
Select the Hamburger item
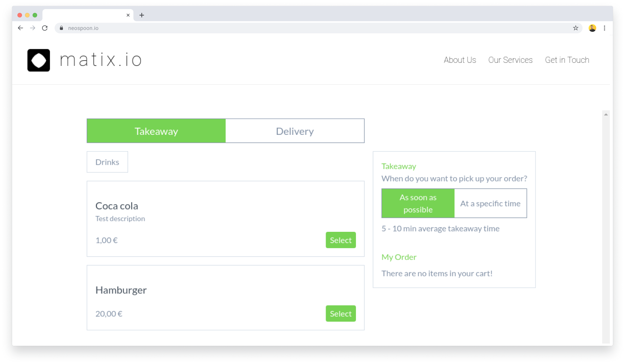click(x=340, y=314)
